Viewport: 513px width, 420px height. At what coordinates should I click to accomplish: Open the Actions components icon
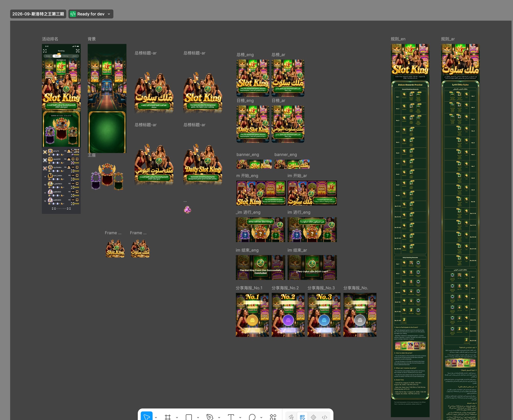coord(273,417)
